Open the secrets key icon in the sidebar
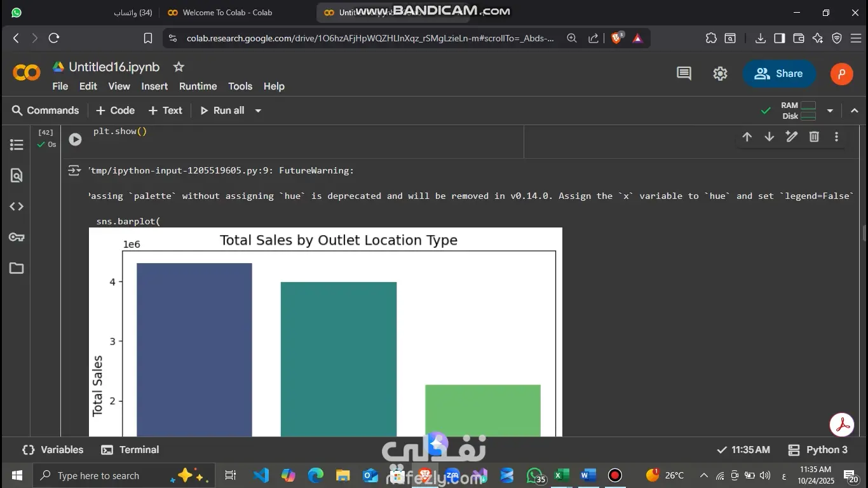Screen dimensions: 868x488 [x=17, y=237]
